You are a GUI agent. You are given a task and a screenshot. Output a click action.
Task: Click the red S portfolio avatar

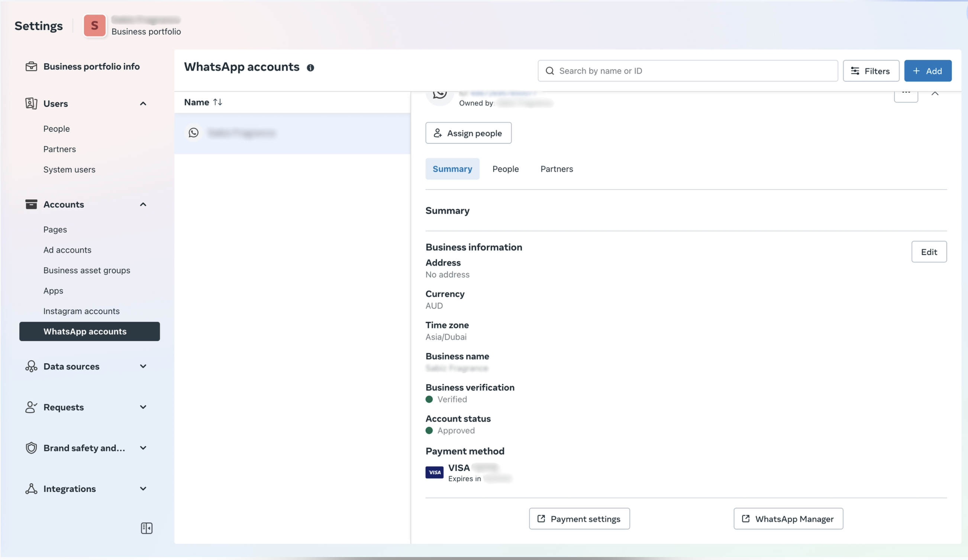(94, 26)
